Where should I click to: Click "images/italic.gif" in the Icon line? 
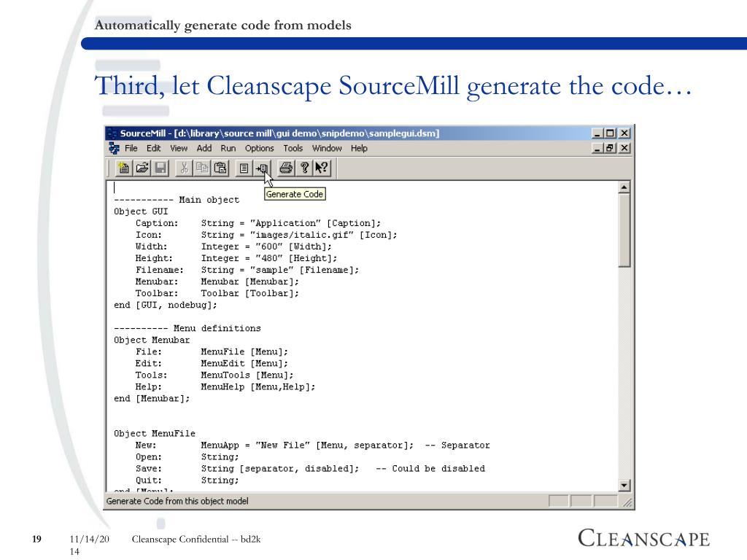tap(301, 235)
